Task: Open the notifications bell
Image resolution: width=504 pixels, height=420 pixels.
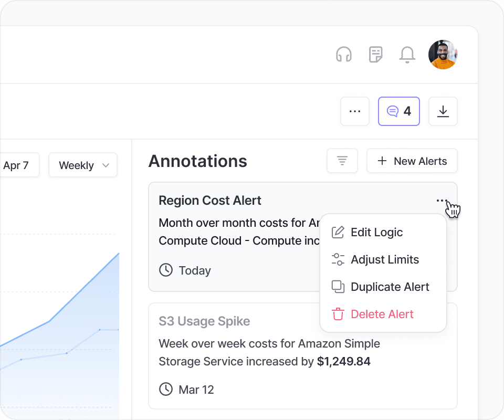Action: point(407,54)
